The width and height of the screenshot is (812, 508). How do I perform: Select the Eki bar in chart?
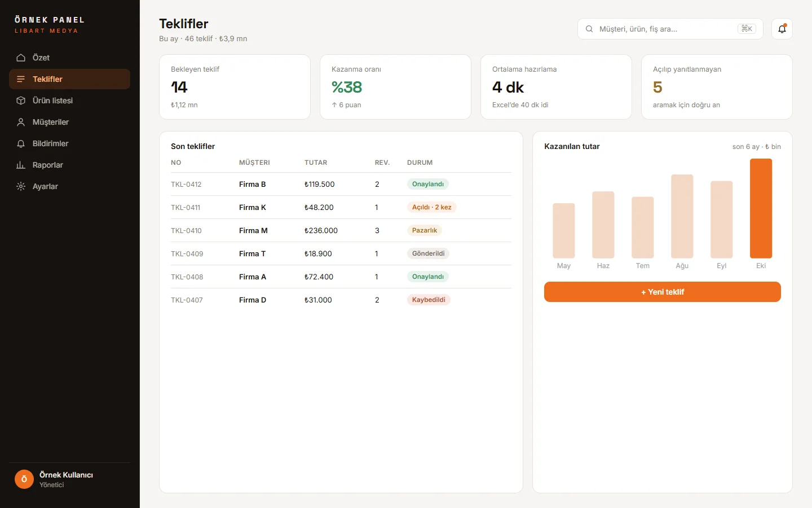(761, 208)
